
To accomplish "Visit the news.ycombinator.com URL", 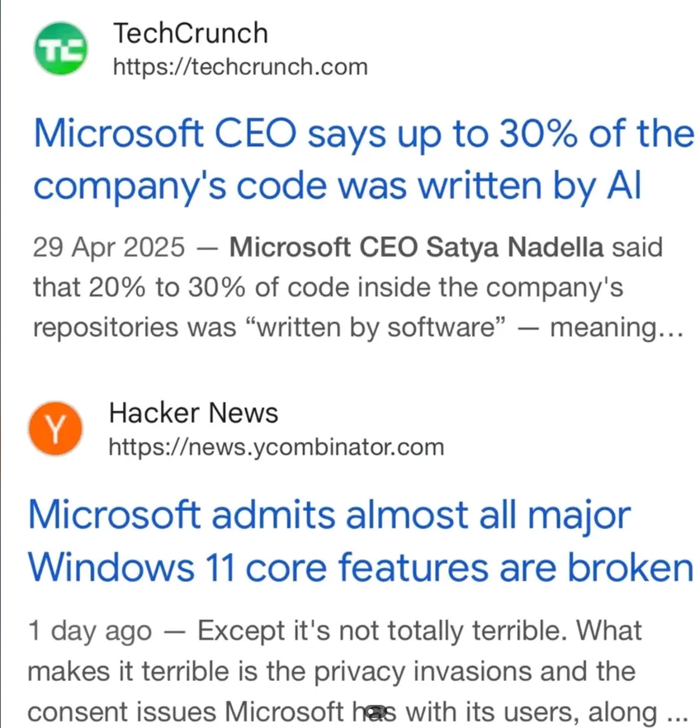I will tap(275, 447).
